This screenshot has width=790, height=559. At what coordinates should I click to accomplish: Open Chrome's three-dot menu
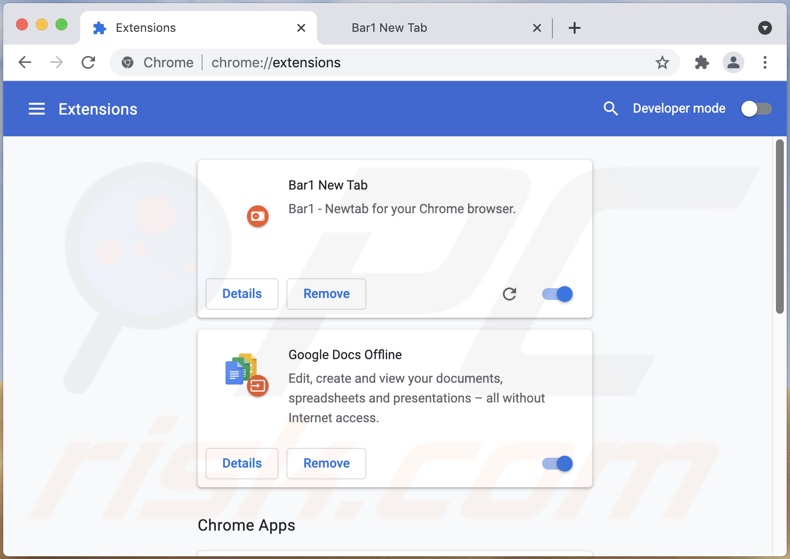coord(765,62)
